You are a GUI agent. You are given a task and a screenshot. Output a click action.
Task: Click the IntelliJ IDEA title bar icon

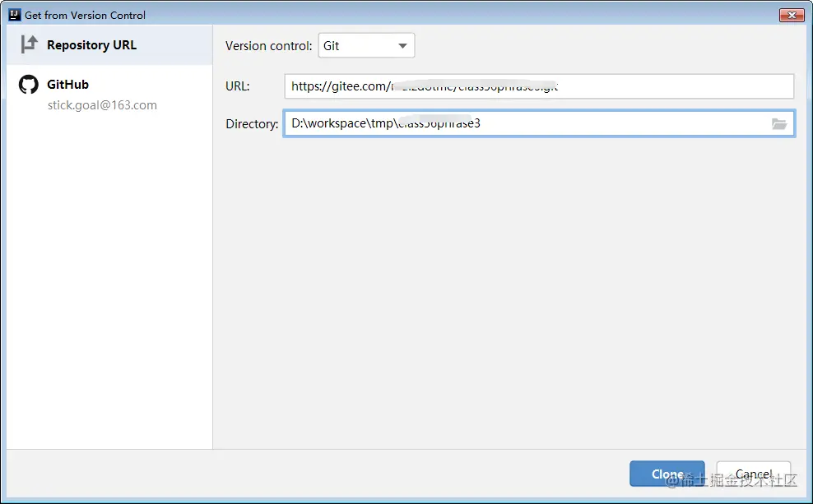tap(15, 15)
